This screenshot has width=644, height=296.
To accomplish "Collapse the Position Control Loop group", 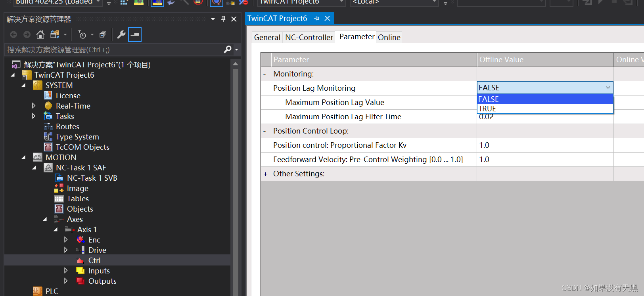I will [x=265, y=131].
